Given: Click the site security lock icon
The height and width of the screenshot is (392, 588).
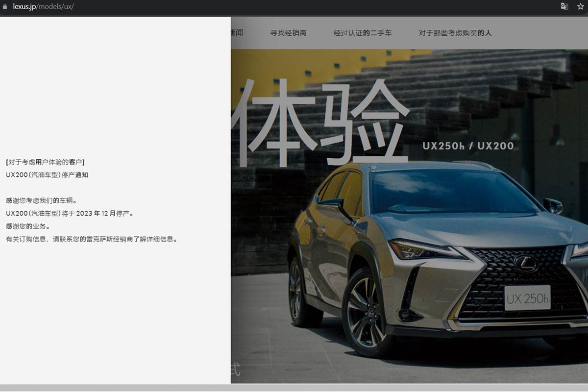Looking at the screenshot, I should point(5,7).
